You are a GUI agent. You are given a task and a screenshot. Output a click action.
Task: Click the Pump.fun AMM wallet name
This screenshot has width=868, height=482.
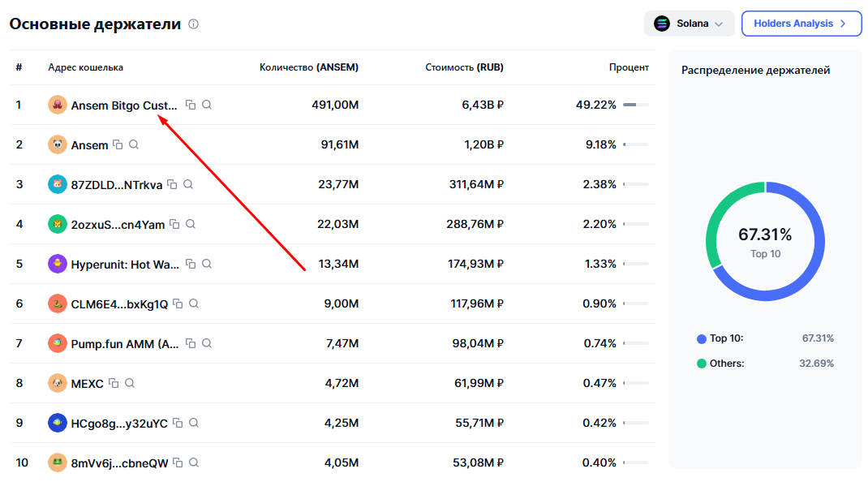(x=125, y=344)
